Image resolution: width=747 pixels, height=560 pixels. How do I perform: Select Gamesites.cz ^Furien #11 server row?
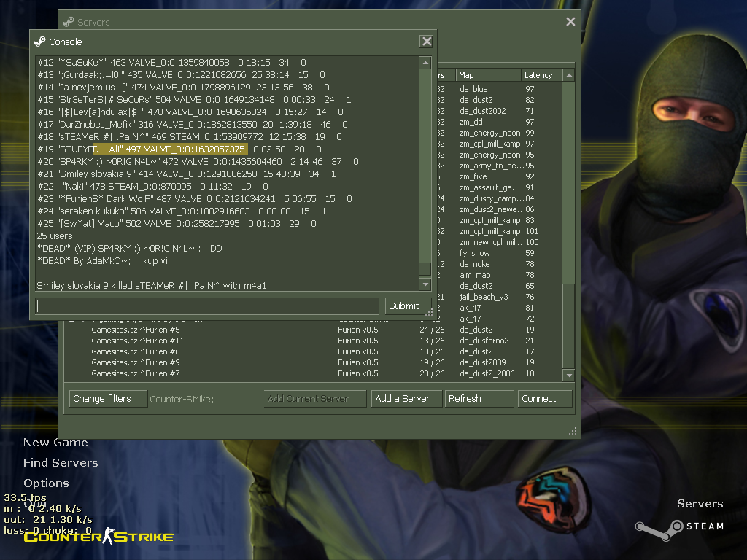point(137,341)
